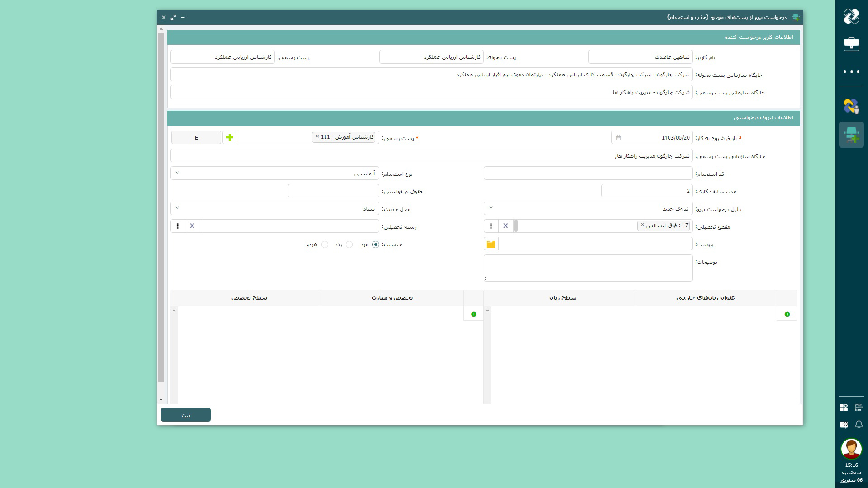Viewport: 868px width, 488px height.
Task: Add a foreign language row with green plus
Action: (787, 314)
